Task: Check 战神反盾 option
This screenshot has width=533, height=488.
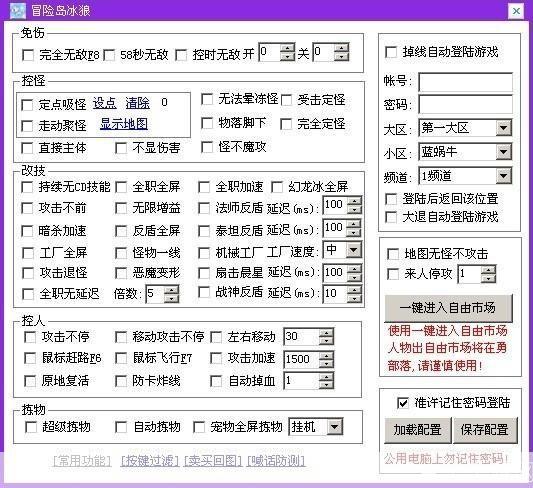Action: tap(204, 292)
